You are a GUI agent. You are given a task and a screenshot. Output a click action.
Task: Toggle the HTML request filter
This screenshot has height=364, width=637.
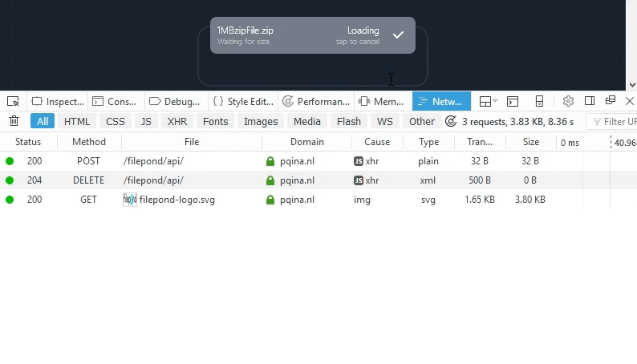[x=77, y=121]
